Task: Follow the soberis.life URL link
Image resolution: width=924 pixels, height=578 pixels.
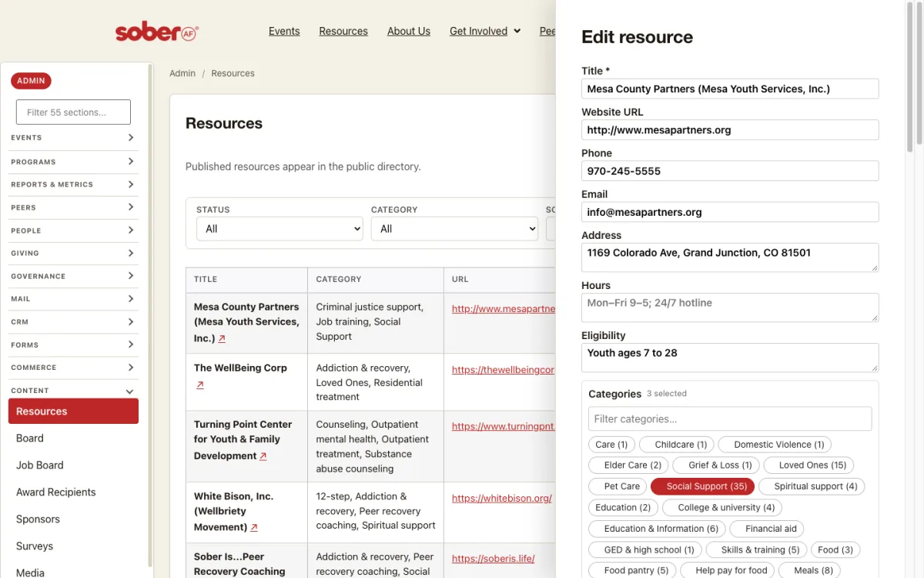Action: (493, 559)
